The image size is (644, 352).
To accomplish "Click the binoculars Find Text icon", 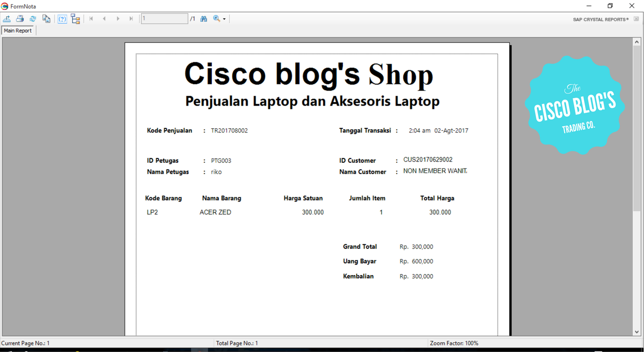I will (x=204, y=19).
